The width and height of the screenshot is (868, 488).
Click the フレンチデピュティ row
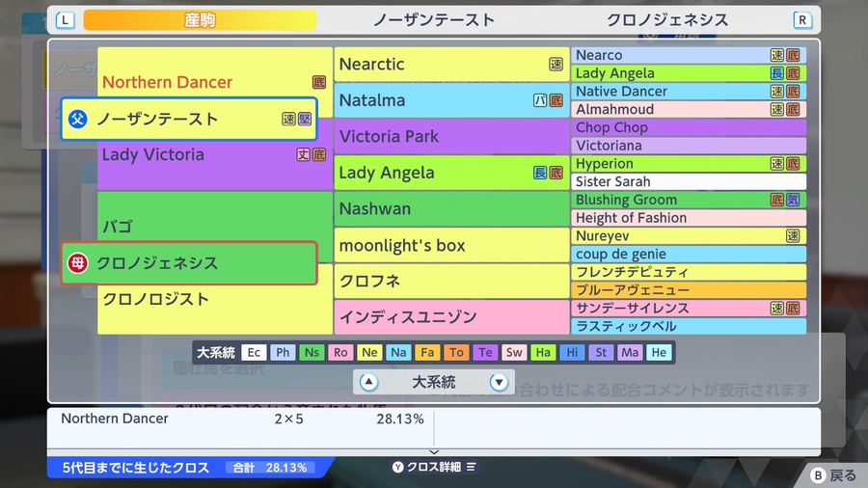(689, 272)
